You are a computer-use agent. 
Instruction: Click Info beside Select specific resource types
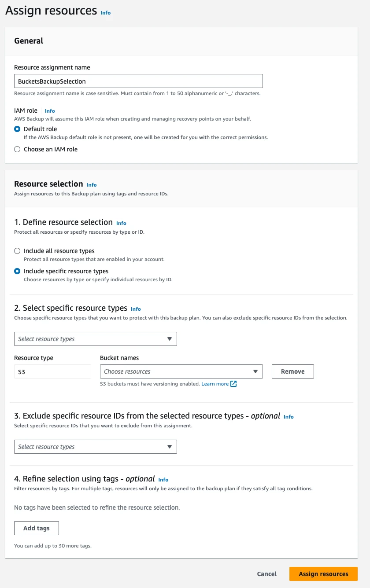[x=136, y=309]
